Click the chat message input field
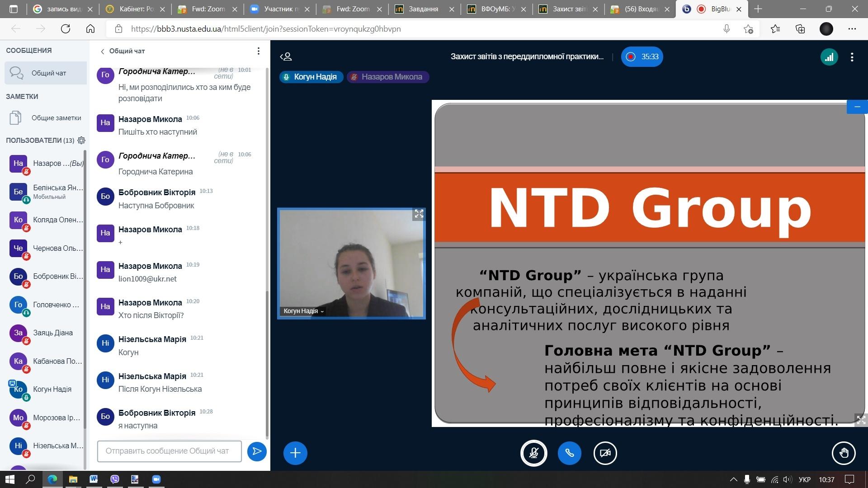The image size is (868, 488). coord(170,451)
